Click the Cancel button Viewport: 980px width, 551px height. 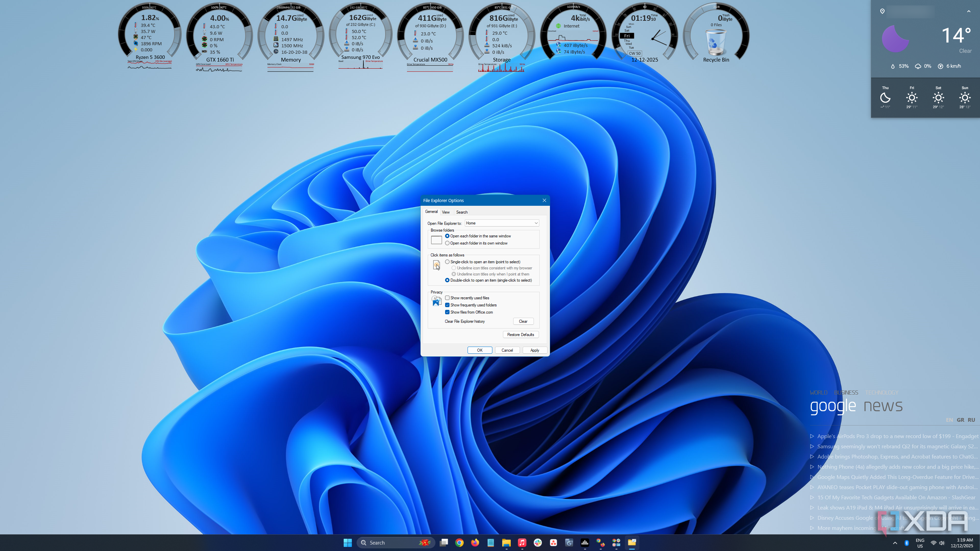[x=507, y=350]
